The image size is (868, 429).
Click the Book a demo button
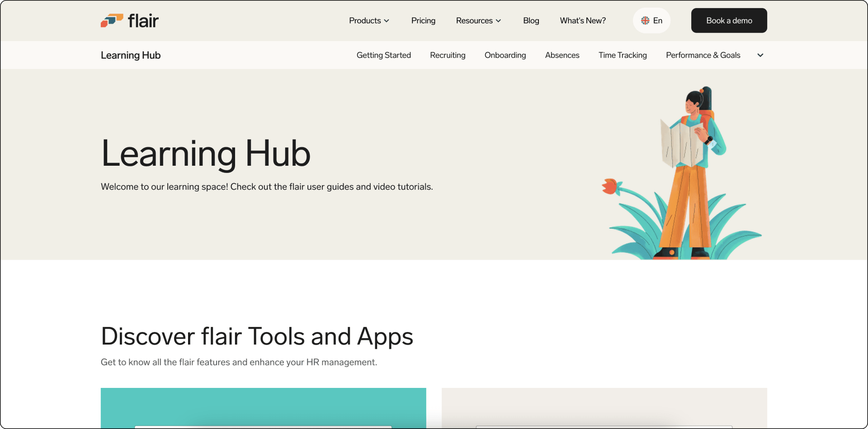(x=729, y=20)
